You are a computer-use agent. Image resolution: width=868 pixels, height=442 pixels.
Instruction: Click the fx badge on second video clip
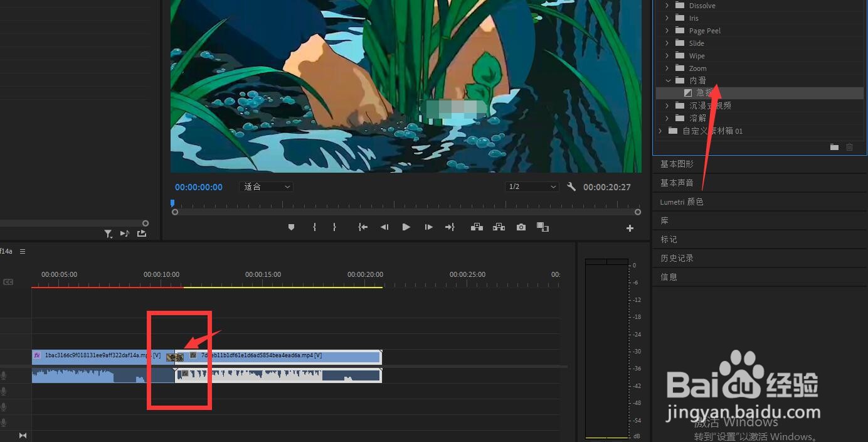(x=194, y=355)
